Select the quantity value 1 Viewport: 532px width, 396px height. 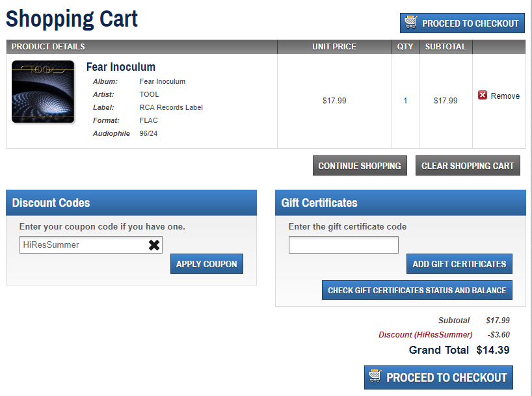tap(405, 101)
